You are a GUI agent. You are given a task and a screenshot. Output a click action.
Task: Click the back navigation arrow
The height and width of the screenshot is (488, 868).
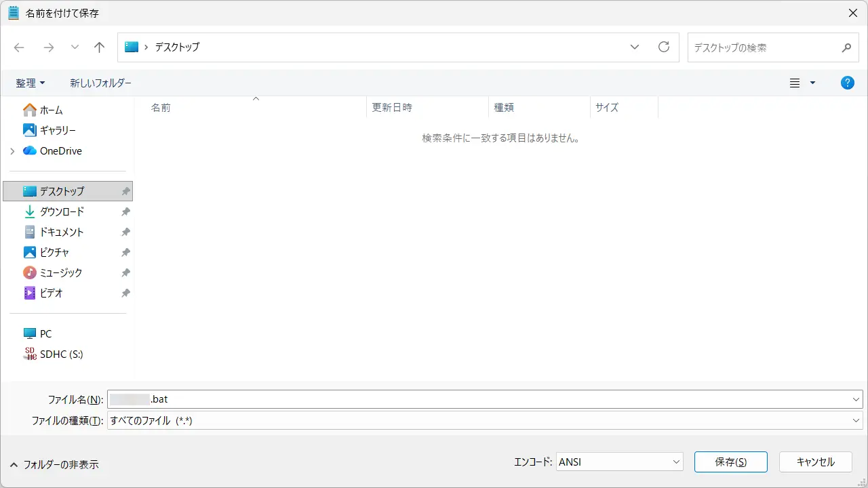click(x=19, y=47)
